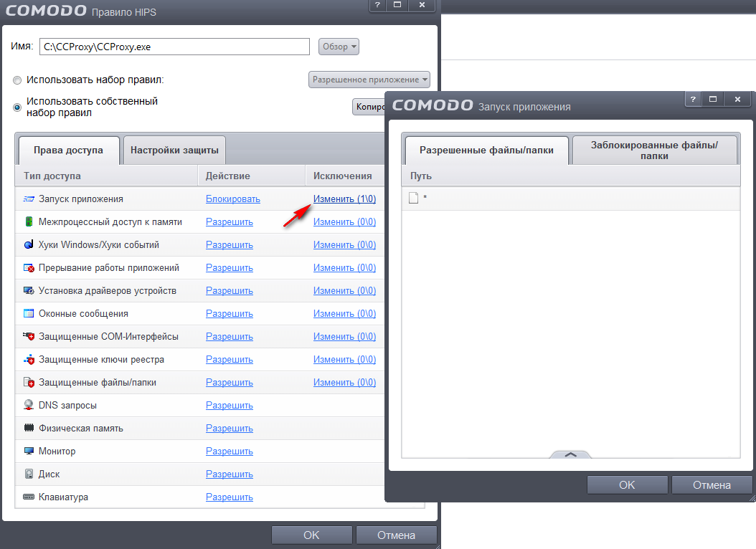Open the Разрешенные файлы/папки tab
This screenshot has width=756, height=549.
pos(486,151)
